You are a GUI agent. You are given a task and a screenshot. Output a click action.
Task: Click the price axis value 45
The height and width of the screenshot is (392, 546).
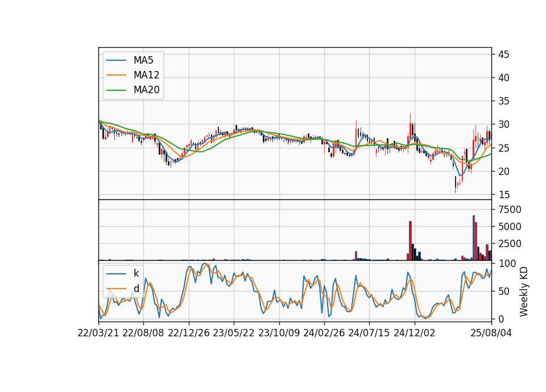(x=504, y=55)
